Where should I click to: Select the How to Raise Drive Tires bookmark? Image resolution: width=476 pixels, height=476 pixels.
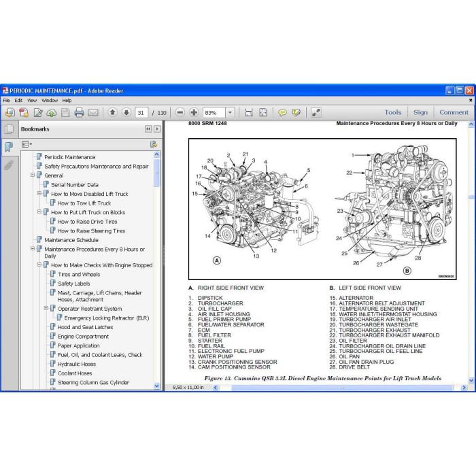point(88,222)
